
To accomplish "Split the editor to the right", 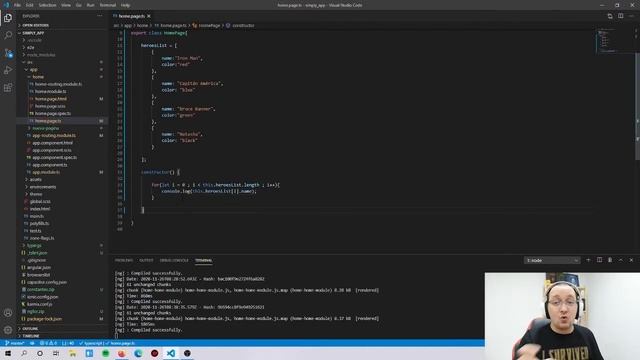I will (x=620, y=16).
